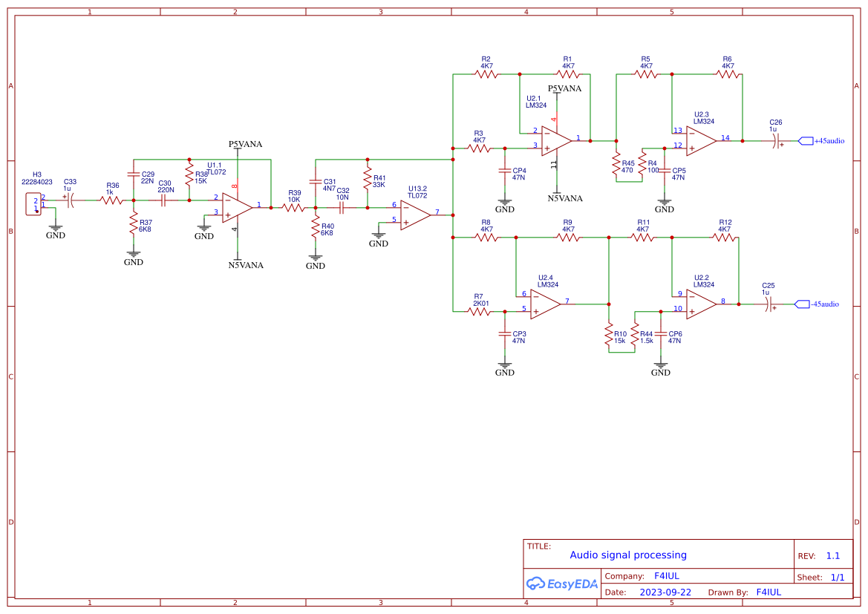Select the U2.4 LM324 op-amp symbol
Screen dimensions: 868x614
(545, 304)
